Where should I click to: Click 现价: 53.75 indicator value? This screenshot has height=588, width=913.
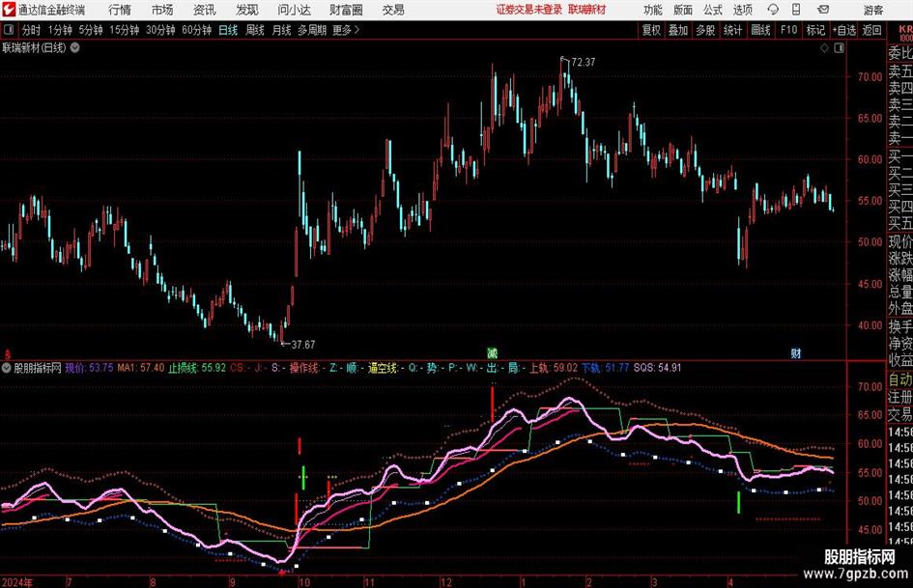click(x=89, y=368)
